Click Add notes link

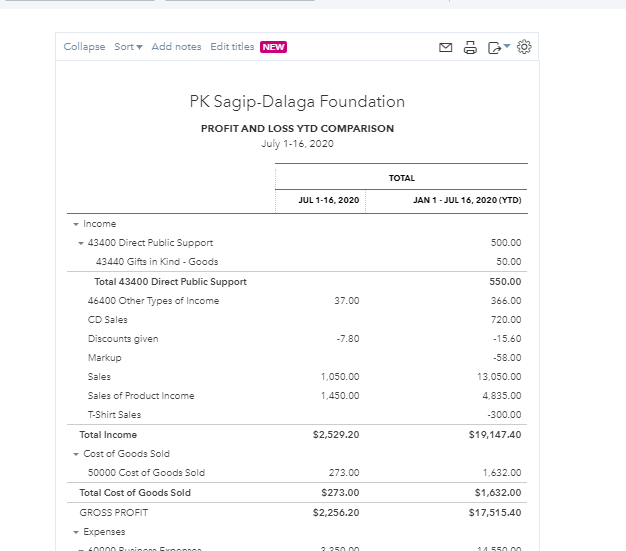176,47
